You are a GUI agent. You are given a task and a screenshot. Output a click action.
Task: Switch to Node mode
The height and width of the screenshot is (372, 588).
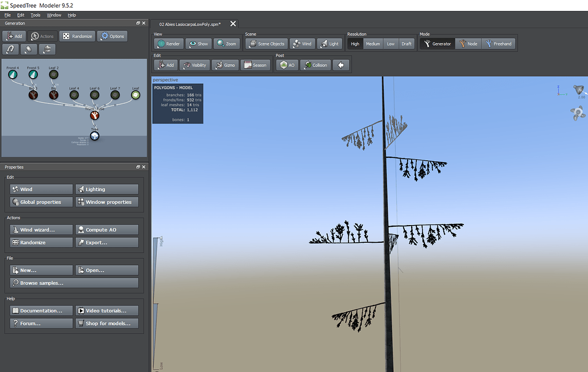point(468,43)
